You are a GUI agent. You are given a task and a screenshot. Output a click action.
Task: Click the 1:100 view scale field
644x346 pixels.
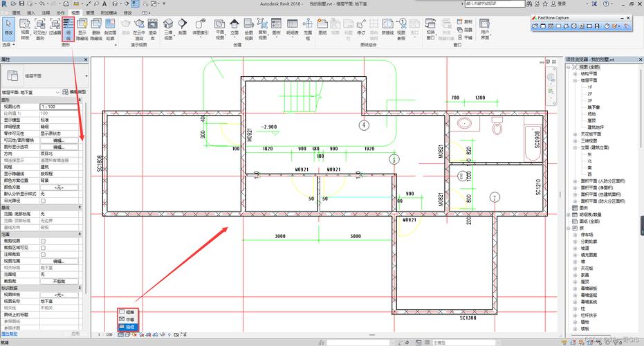[x=59, y=107]
